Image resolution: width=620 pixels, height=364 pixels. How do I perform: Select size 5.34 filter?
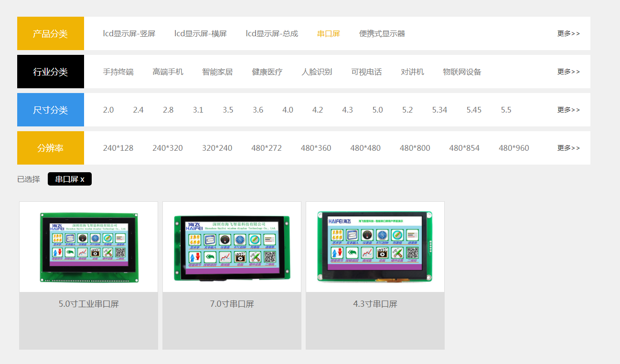tap(439, 110)
